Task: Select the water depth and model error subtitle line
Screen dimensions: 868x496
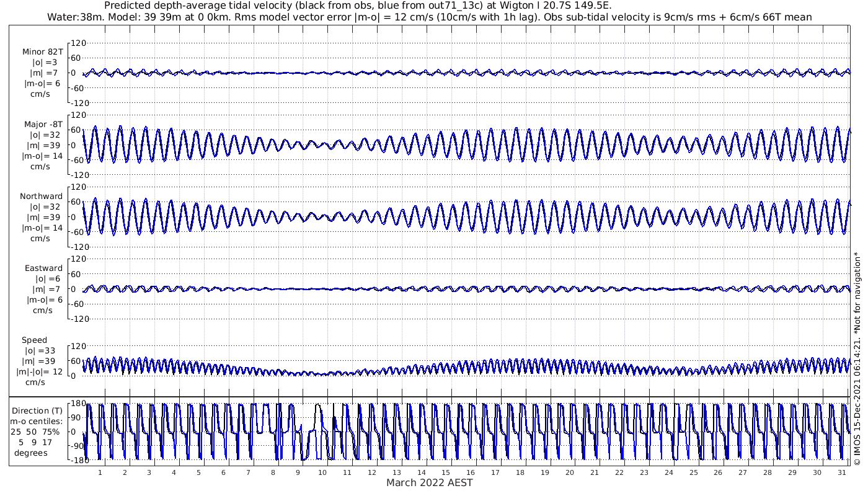Action: click(429, 17)
